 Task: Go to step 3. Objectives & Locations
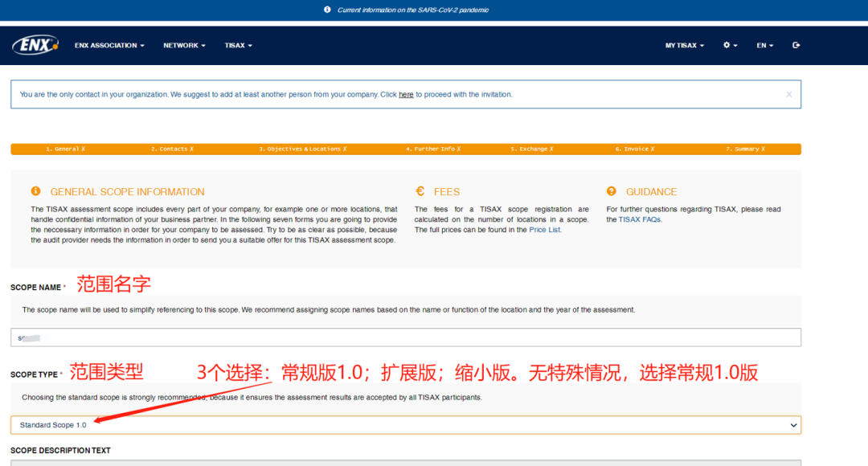[x=303, y=149]
